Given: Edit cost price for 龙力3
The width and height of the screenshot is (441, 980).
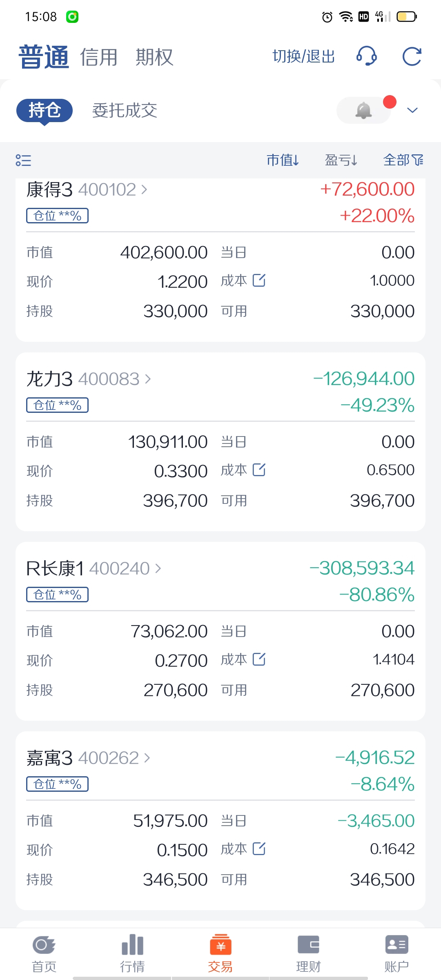Looking at the screenshot, I should pos(259,470).
